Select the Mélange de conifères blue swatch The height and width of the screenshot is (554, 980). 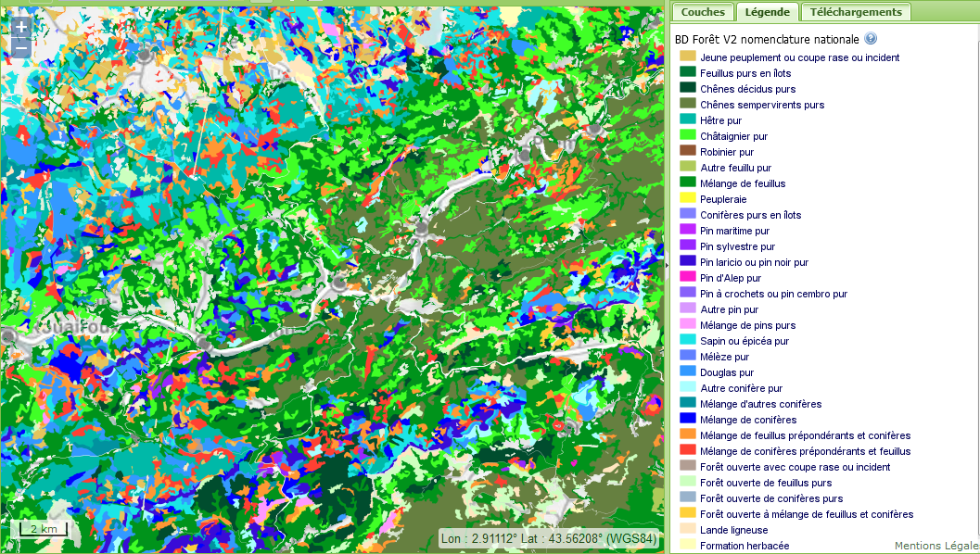pos(687,419)
